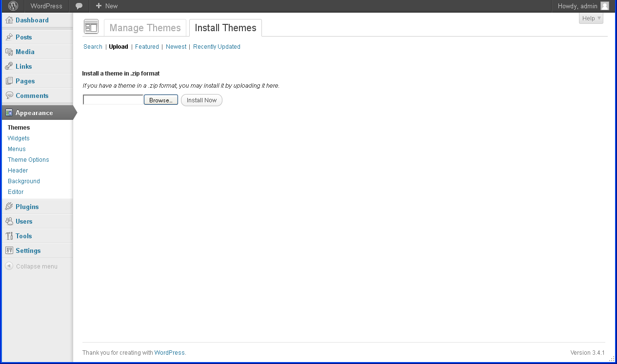View Featured themes link
Screen dimensions: 617x364
[147, 47]
